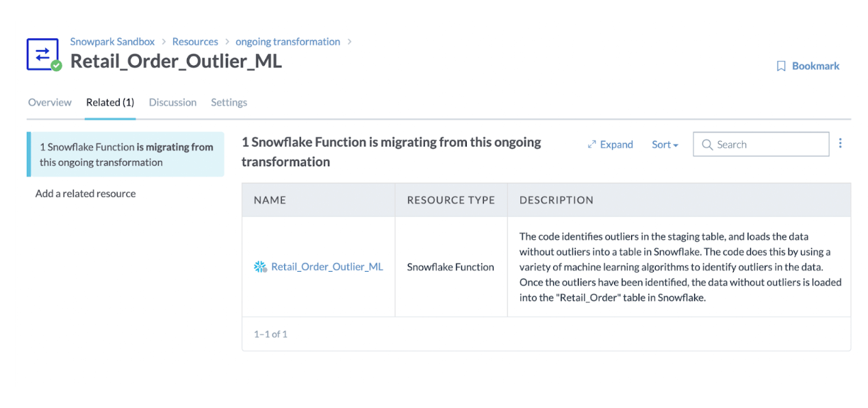This screenshot has width=868, height=408.
Task: Open the vertical three-dots menu
Action: click(841, 144)
